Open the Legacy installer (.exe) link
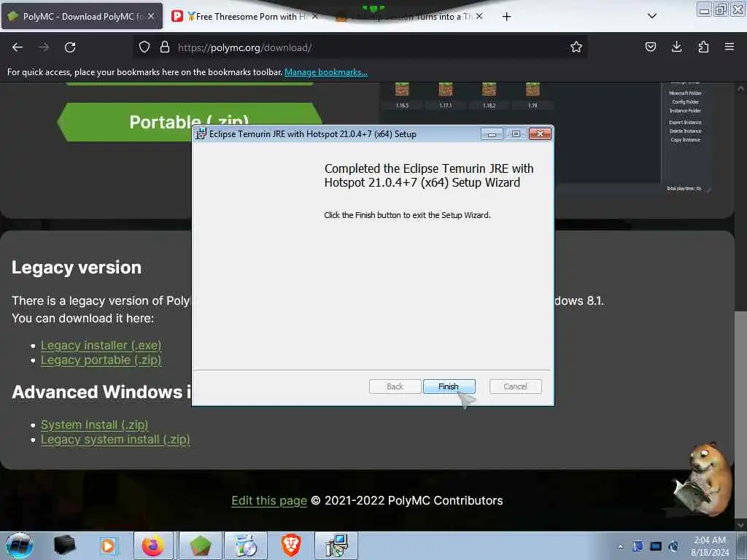747x560 pixels. tap(101, 345)
